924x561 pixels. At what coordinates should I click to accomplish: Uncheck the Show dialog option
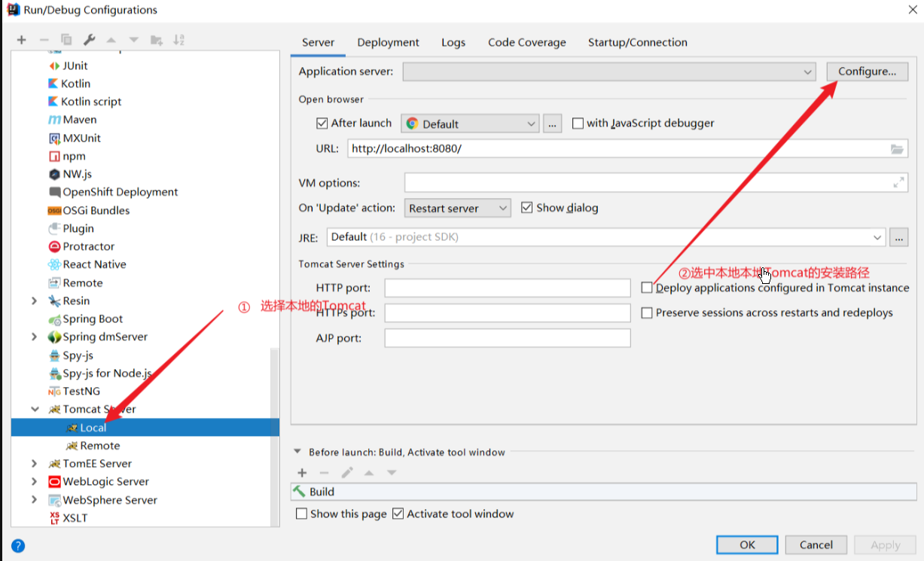(x=527, y=208)
